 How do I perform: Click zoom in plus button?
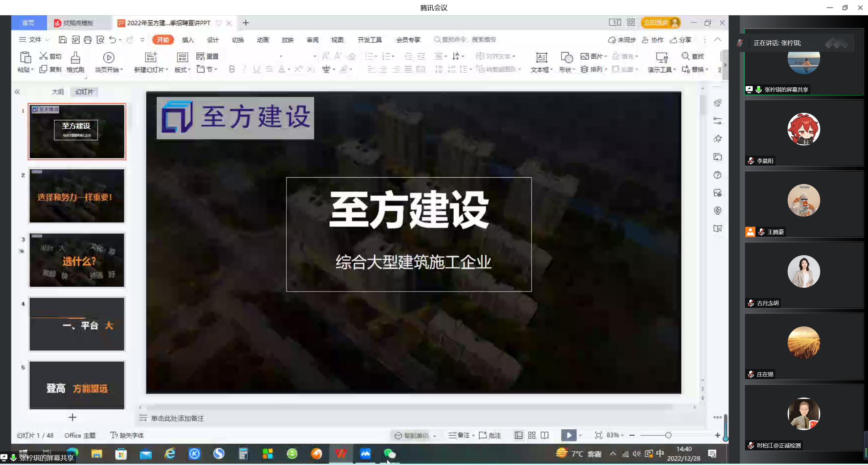tap(717, 435)
